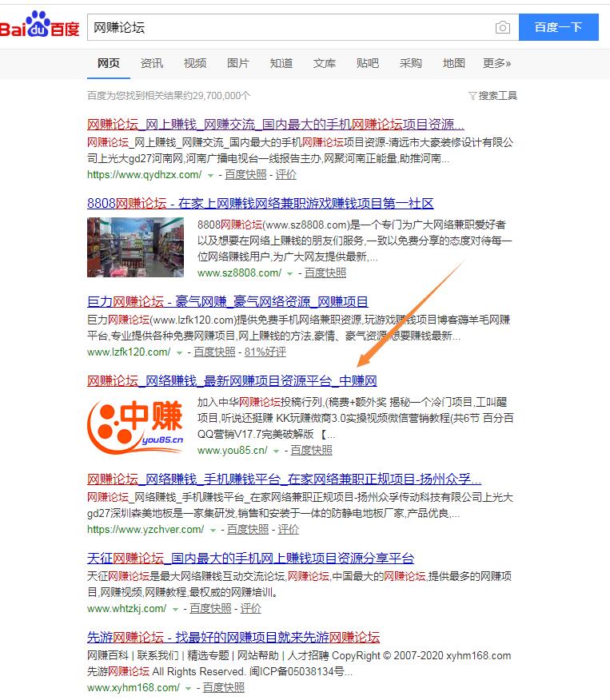Open camera image search icon

502,28
